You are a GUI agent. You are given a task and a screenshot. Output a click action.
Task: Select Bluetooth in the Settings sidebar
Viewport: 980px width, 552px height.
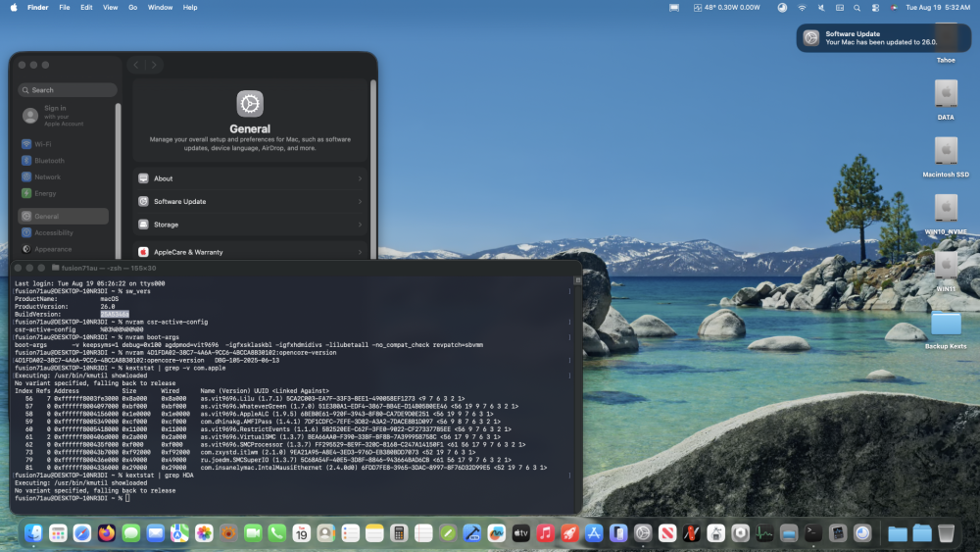(63, 161)
